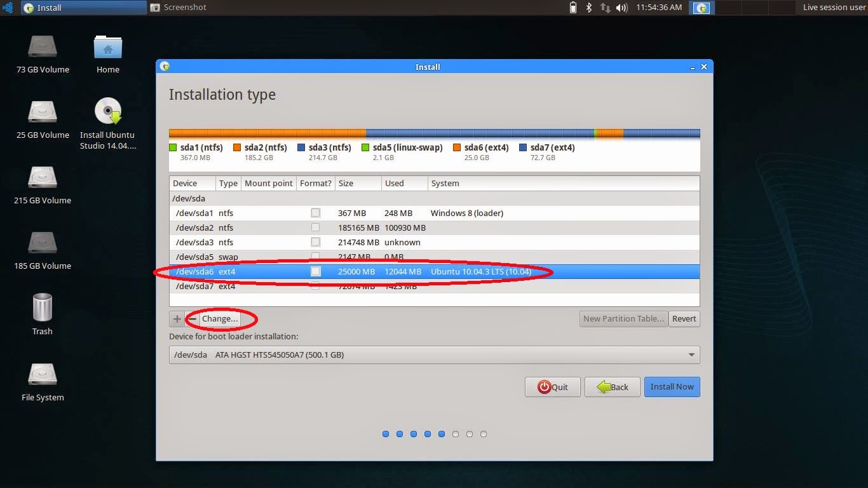868x488 pixels.
Task: Open the applications menu logo in panel
Action: pyautogui.click(x=8, y=8)
